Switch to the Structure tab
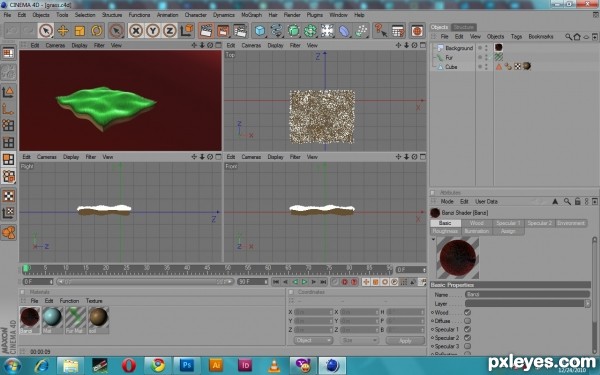 [x=463, y=27]
